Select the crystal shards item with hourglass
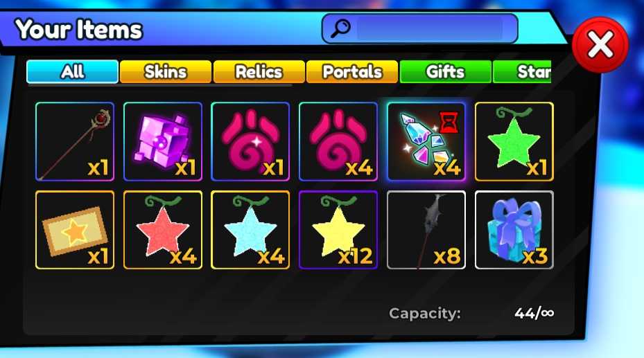The width and height of the screenshot is (644, 358). click(x=426, y=141)
